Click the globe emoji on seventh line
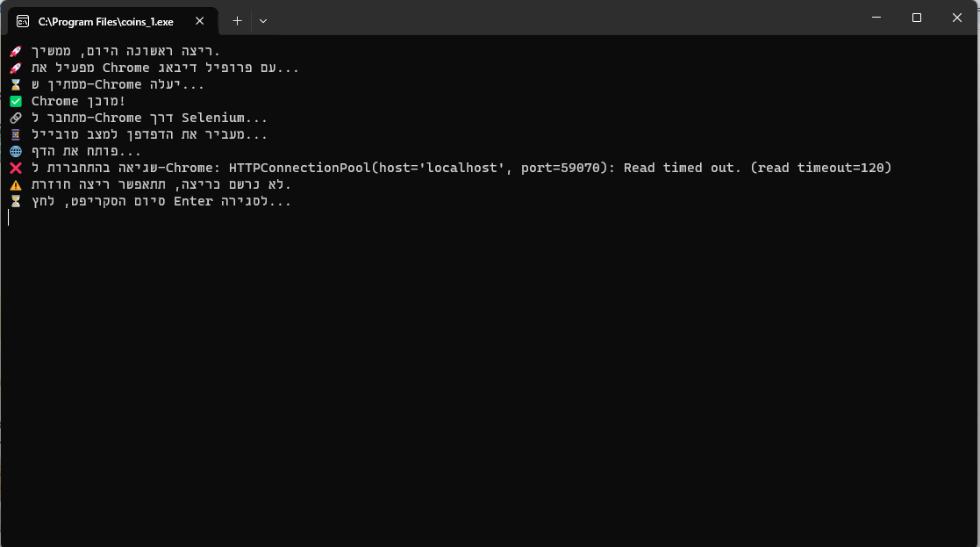 [x=16, y=151]
